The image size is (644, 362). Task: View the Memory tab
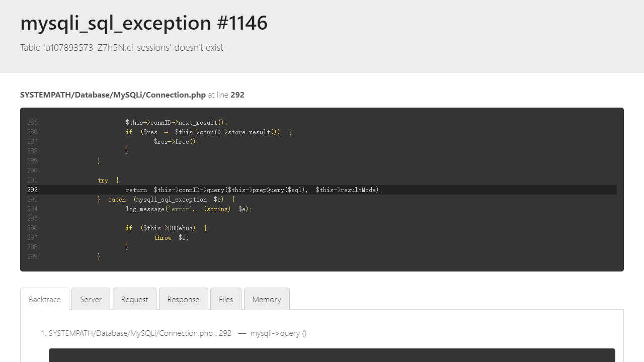coord(267,299)
